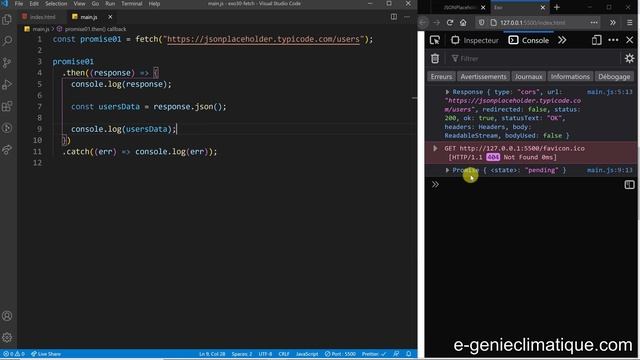
Task: Toggle the Journaux console filter
Action: 529,77
